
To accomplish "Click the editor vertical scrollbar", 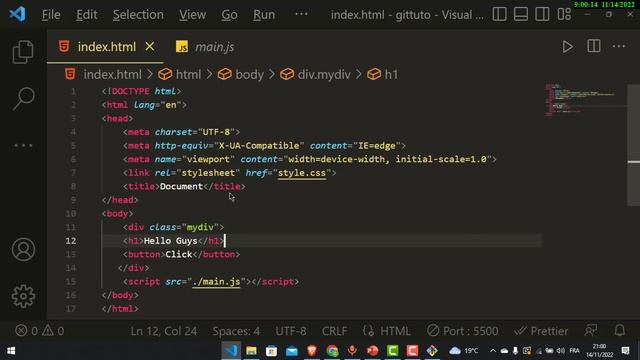I will click(633, 145).
